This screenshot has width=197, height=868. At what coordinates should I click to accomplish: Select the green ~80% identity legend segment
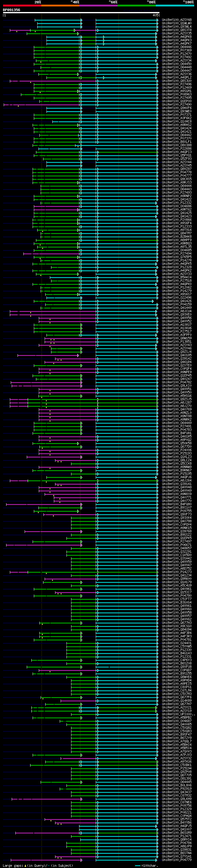pos(137,6)
